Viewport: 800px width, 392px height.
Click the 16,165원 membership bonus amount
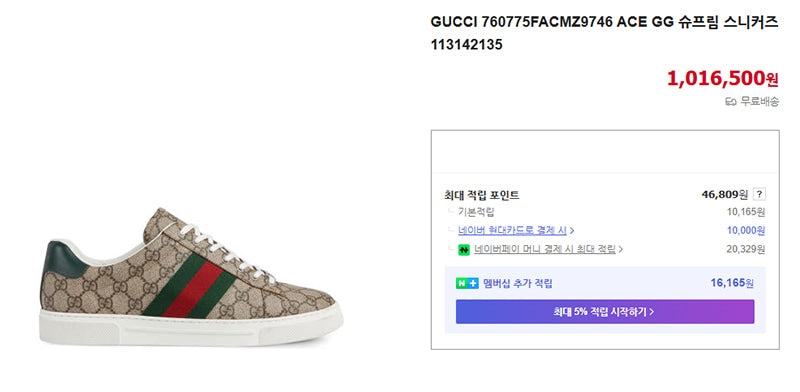[732, 283]
